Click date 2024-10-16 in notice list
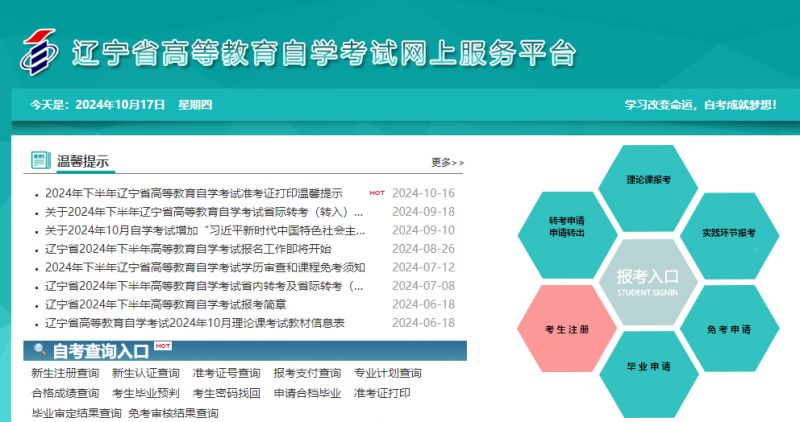 (x=423, y=193)
